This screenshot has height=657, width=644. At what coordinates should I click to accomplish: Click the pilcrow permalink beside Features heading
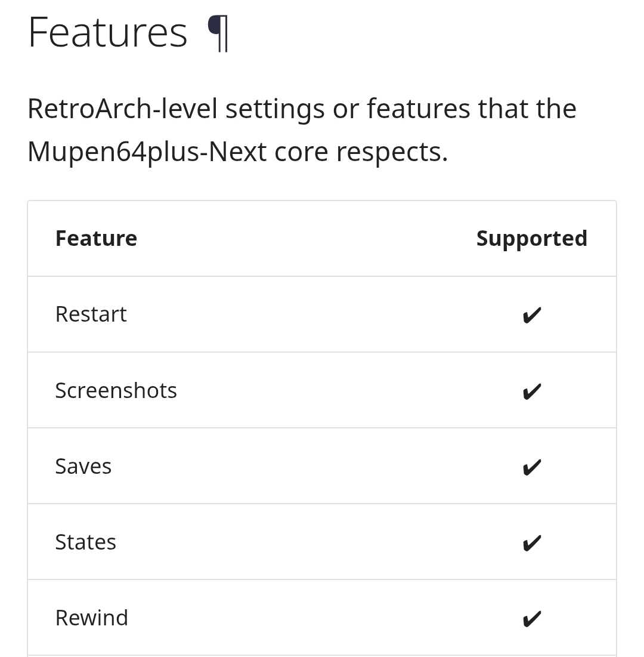pyautogui.click(x=218, y=34)
